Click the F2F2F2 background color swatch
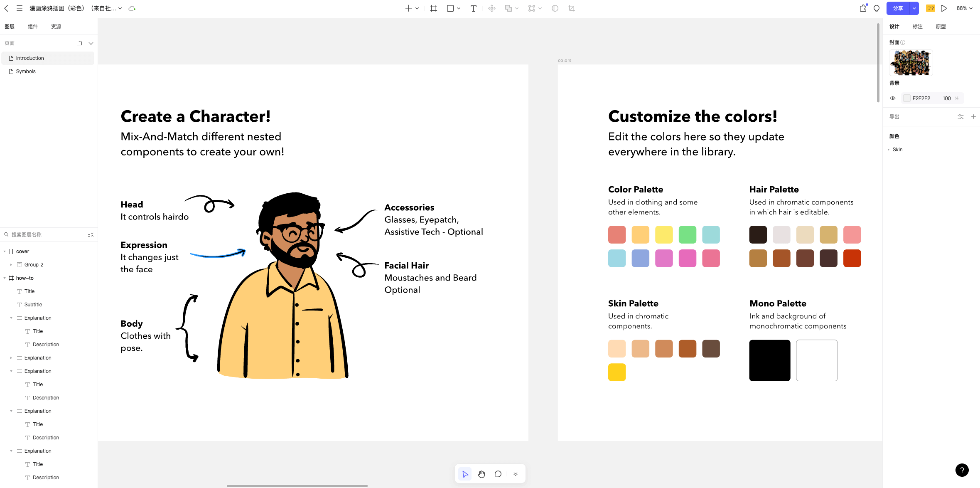The width and height of the screenshot is (980, 488). (907, 99)
